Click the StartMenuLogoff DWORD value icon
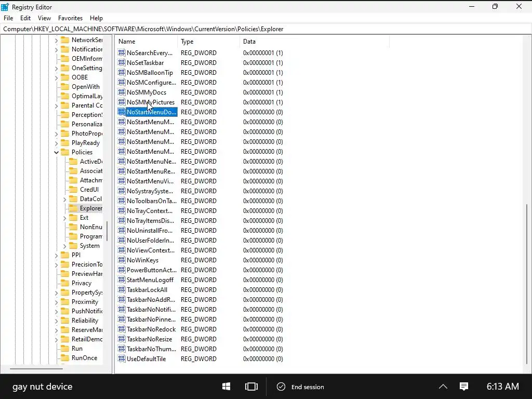The image size is (532, 399). pos(122,280)
